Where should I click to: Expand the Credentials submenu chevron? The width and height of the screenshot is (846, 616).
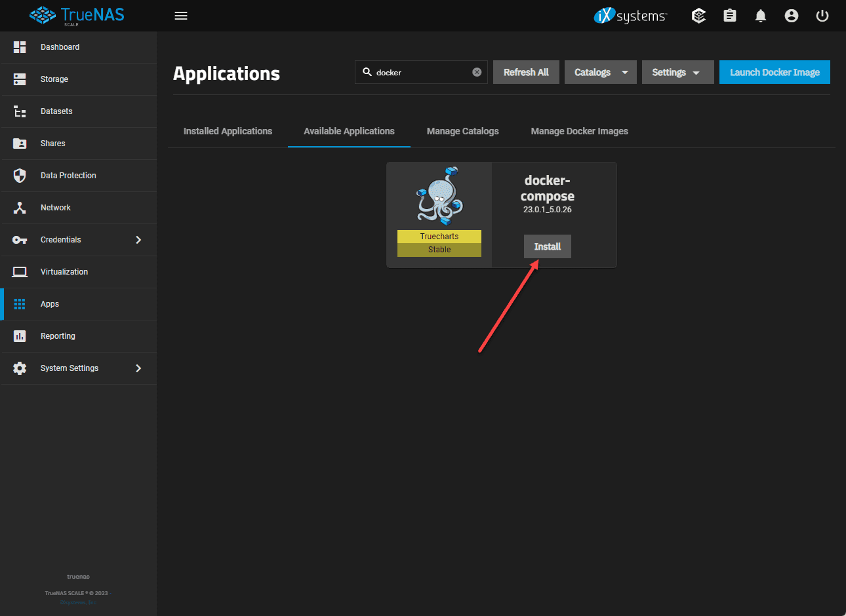click(138, 240)
